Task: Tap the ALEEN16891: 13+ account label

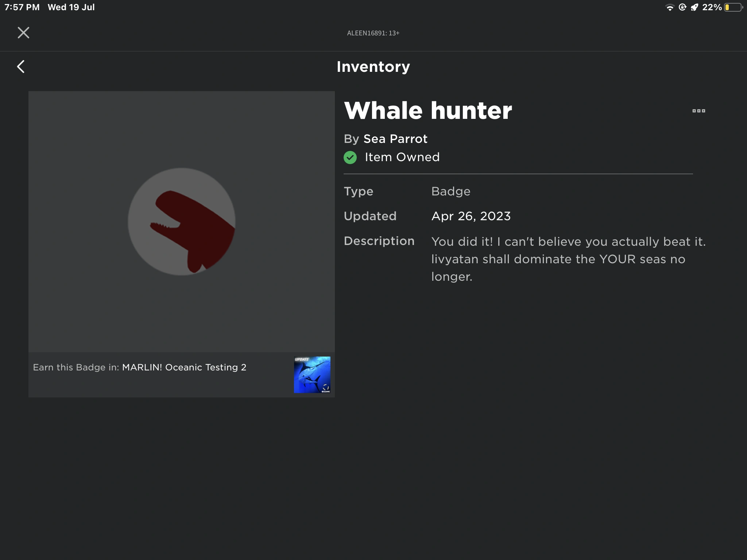Action: (373, 33)
